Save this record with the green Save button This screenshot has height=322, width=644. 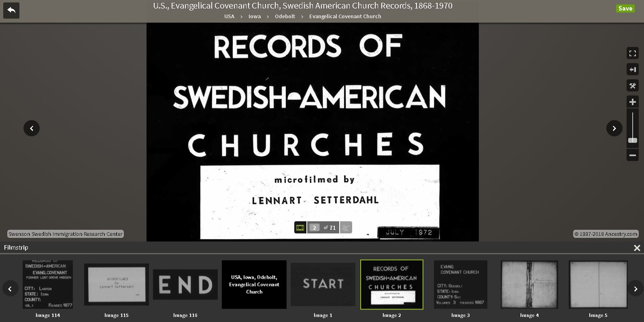tap(625, 8)
